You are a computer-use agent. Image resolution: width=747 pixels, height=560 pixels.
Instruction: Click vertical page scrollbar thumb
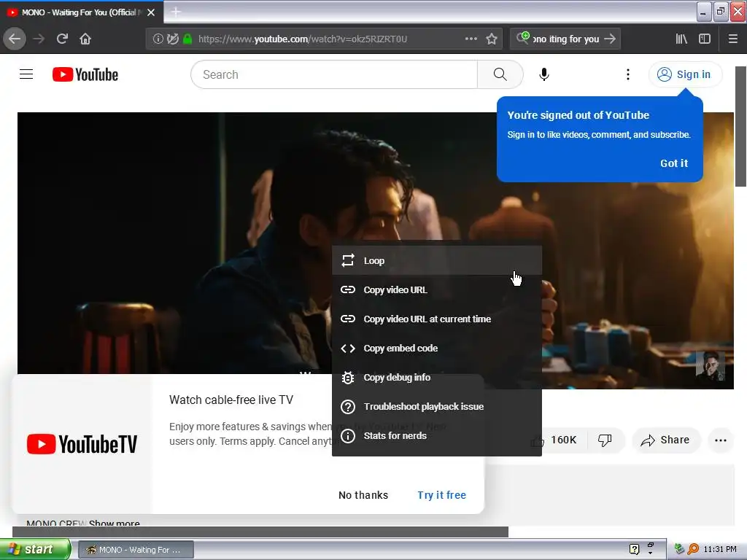tap(740, 126)
